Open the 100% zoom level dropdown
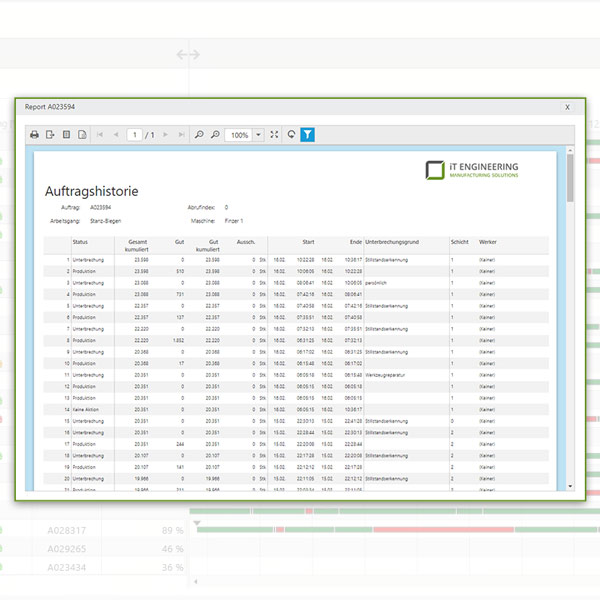Screen dimensions: 600x600 (x=258, y=134)
